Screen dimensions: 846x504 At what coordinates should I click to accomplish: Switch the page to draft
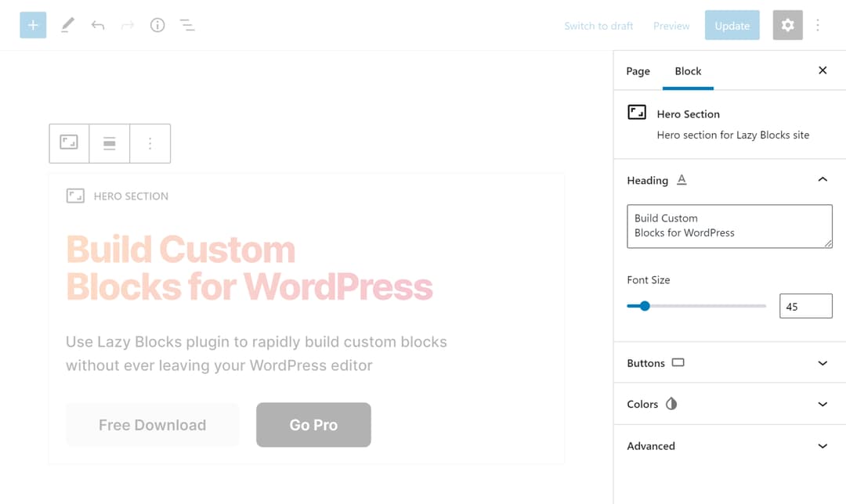point(598,25)
